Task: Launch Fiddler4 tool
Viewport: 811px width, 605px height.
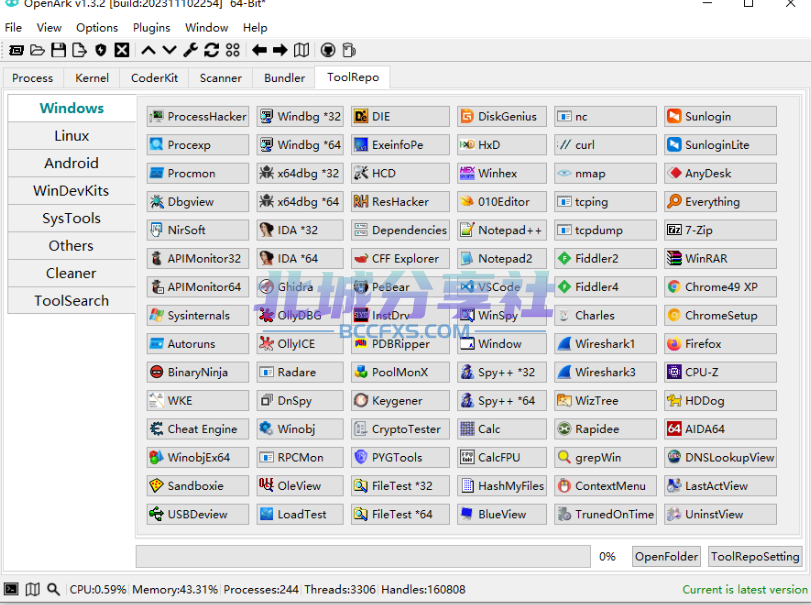Action: [x=605, y=286]
